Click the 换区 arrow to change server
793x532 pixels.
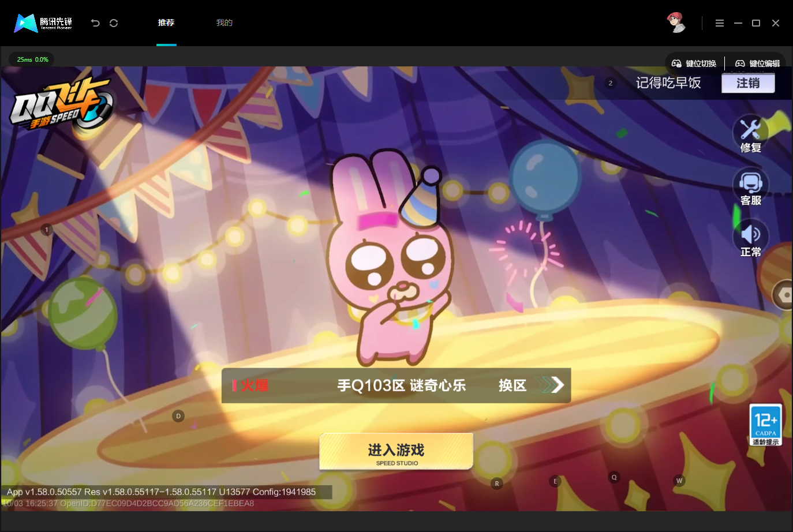pos(530,385)
